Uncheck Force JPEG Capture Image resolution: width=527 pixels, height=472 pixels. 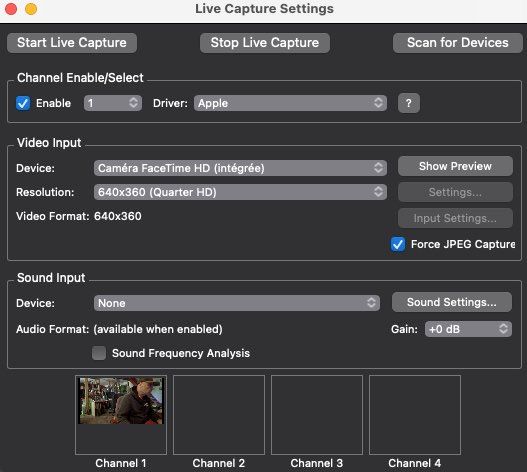click(x=398, y=244)
